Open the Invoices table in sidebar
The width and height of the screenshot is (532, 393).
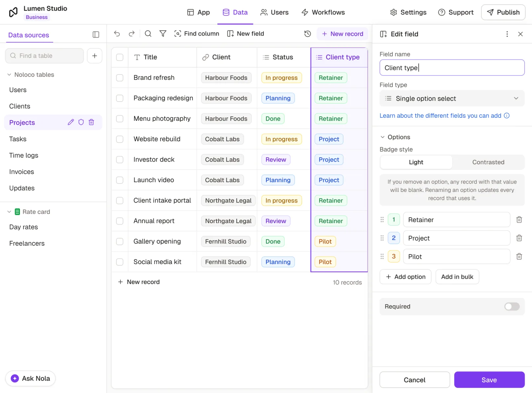tap(22, 172)
